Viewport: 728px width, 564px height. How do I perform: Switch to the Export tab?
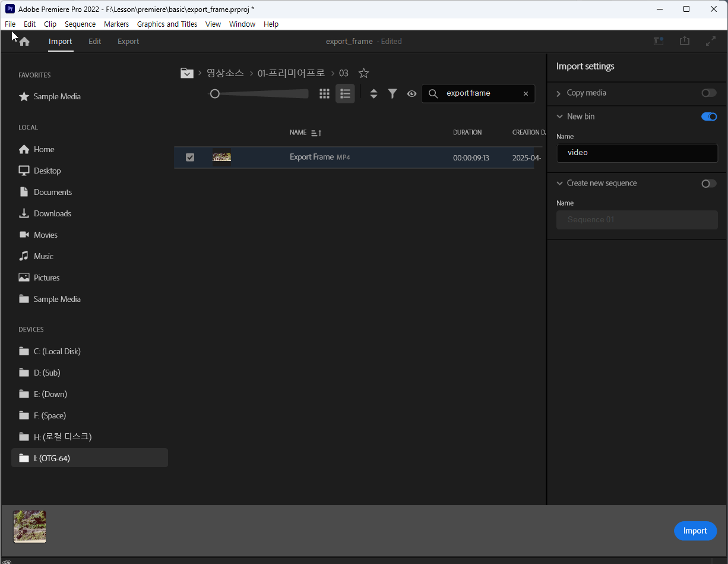click(128, 42)
